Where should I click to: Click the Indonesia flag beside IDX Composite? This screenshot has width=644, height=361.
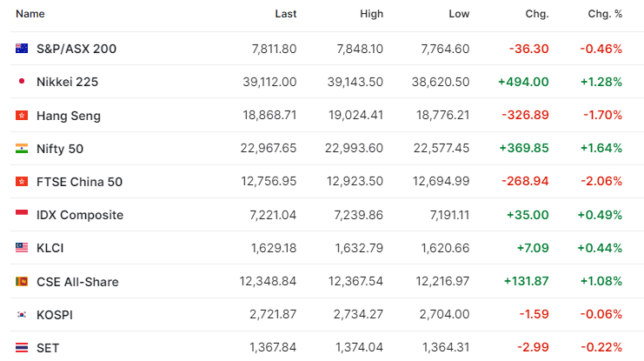pyautogui.click(x=22, y=214)
